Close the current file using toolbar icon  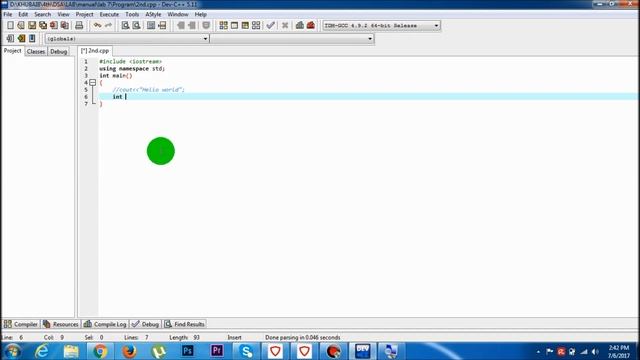(53, 25)
